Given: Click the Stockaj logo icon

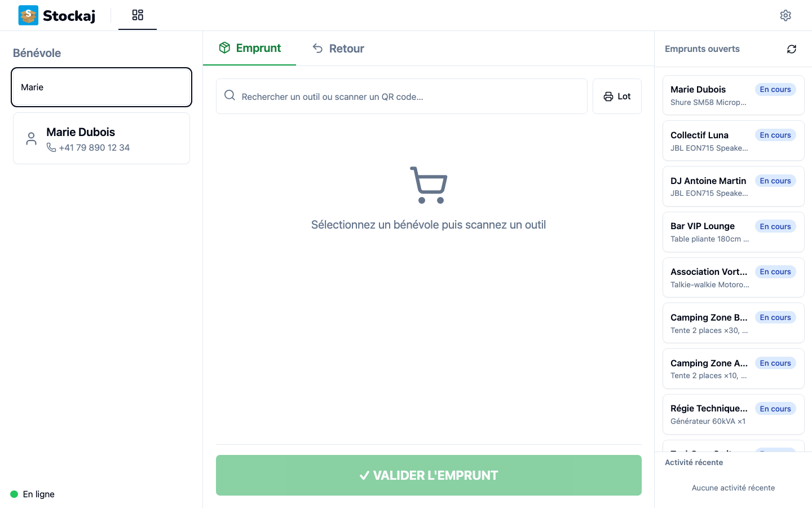Looking at the screenshot, I should pyautogui.click(x=28, y=15).
